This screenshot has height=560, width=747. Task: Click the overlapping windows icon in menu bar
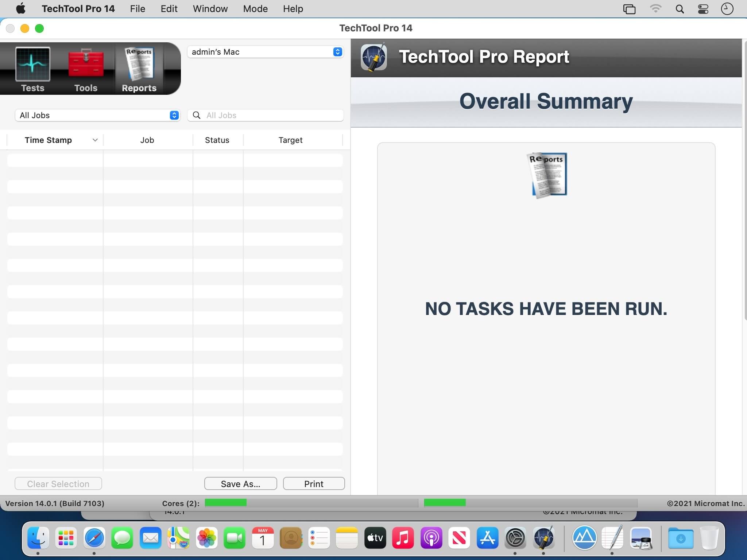(629, 9)
